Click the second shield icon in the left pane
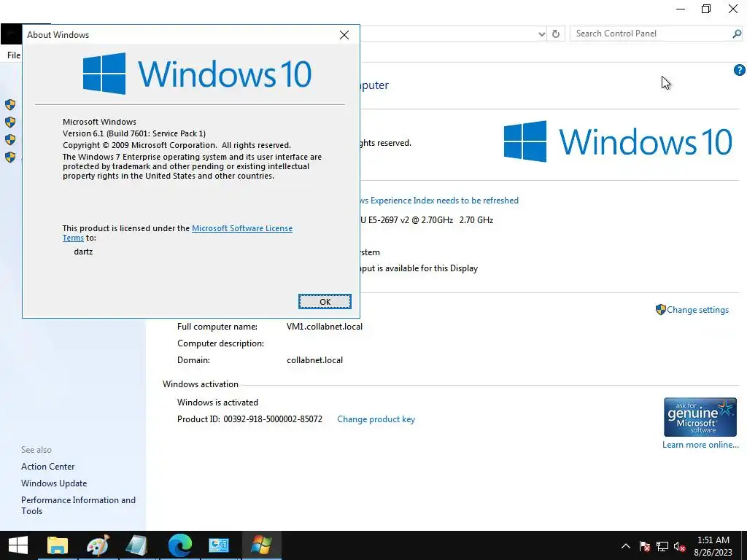This screenshot has width=747, height=560. click(10, 122)
